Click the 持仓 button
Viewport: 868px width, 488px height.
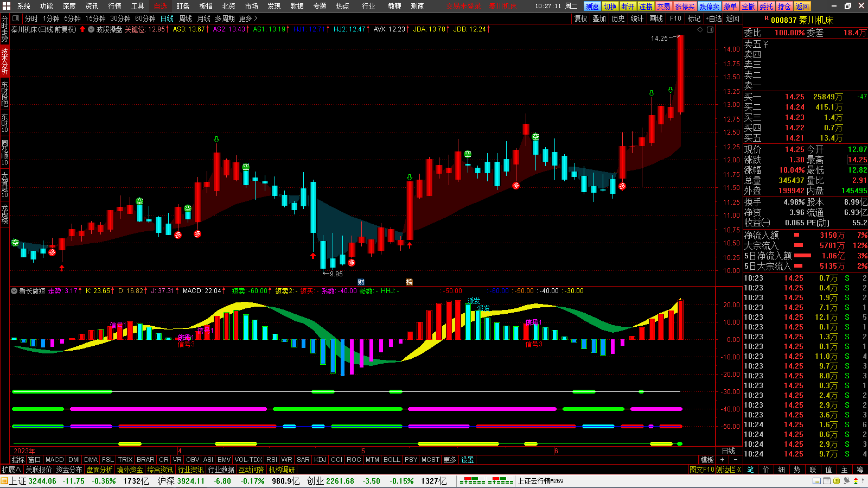click(784, 7)
